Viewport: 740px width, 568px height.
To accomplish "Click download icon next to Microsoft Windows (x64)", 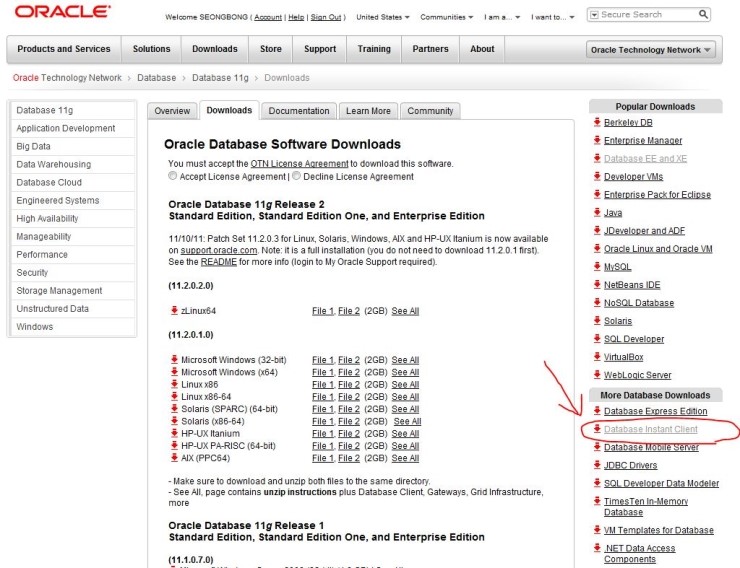I will 174,372.
